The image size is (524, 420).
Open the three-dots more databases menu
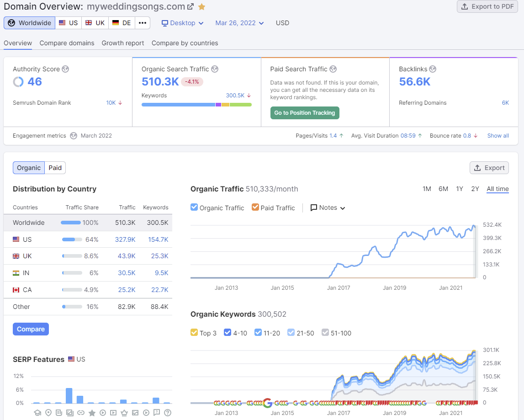click(143, 23)
